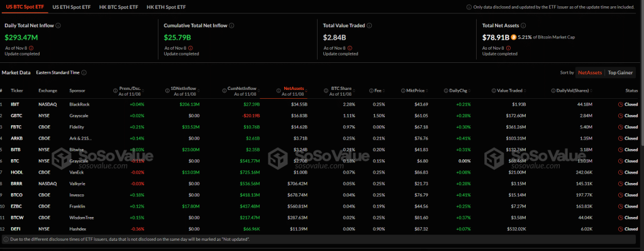Screen dimensions: 644x251
Task: Click info icon beside Eastern Standard Time
Action: 84,73
